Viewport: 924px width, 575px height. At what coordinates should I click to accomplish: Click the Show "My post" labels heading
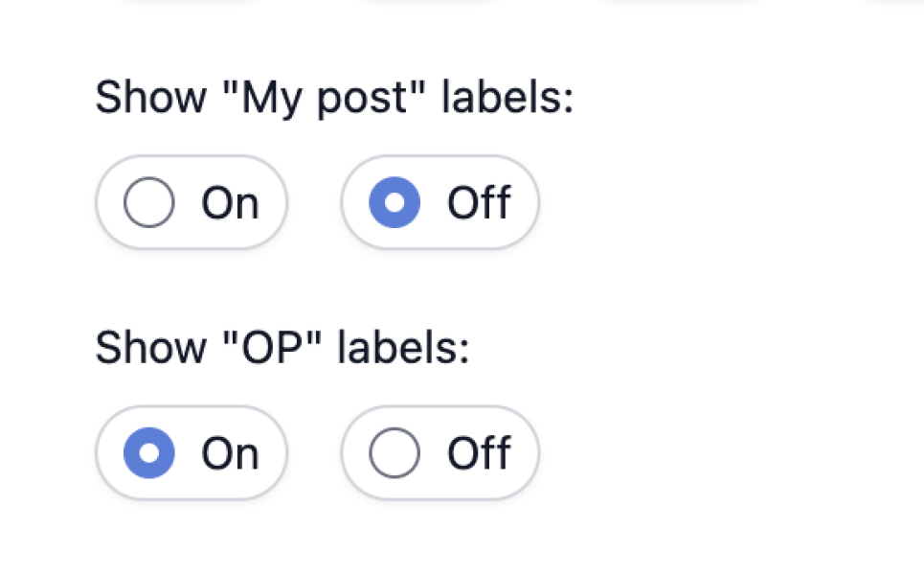[334, 98]
